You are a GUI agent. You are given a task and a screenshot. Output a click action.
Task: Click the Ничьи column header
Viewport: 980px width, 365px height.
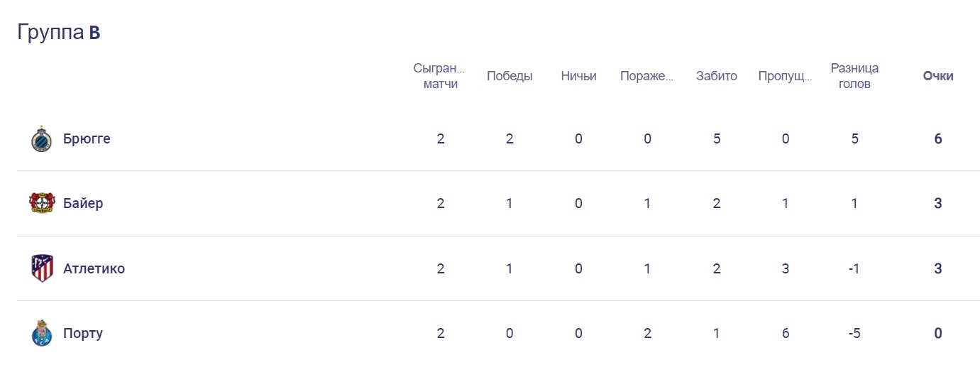coord(578,76)
